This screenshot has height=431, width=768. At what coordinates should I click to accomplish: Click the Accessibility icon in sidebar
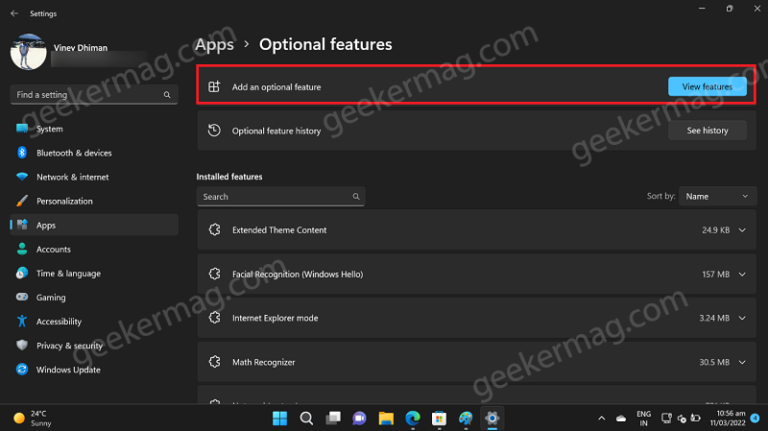22,322
